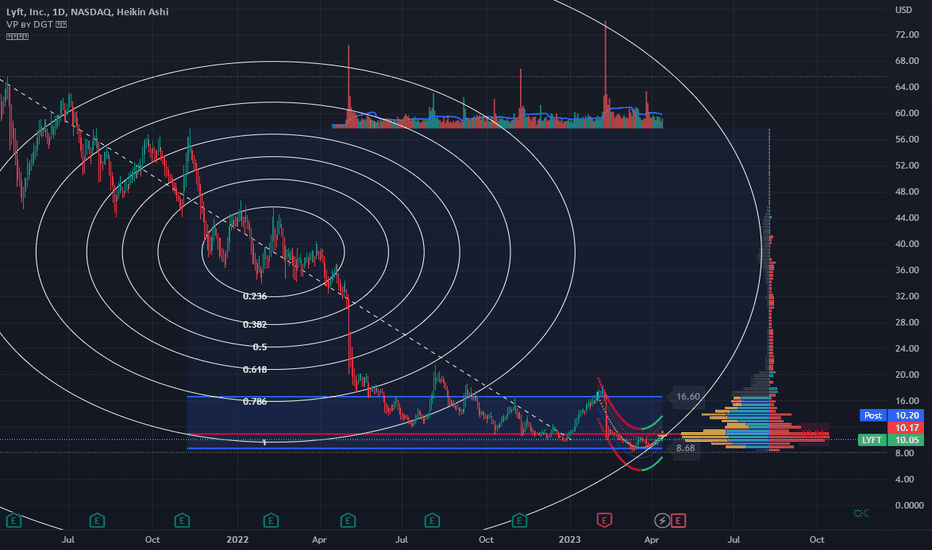
Task: Click the 0.0000 price axis tick
Action: [x=909, y=505]
